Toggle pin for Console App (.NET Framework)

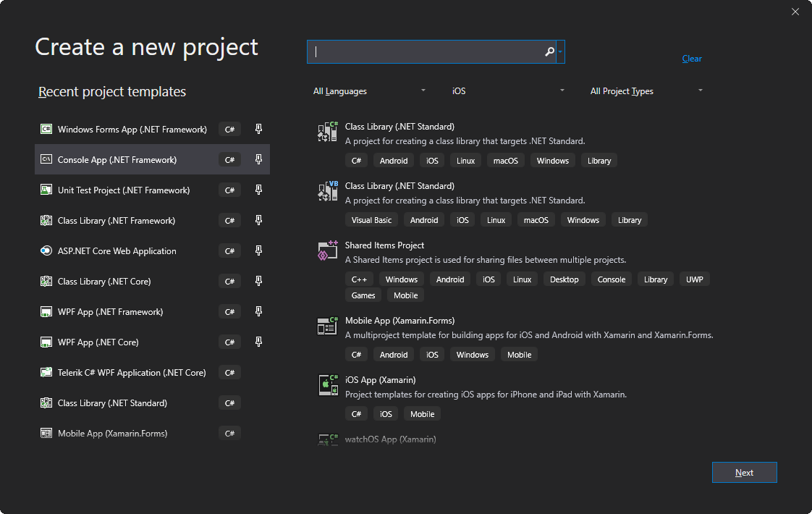coord(258,159)
